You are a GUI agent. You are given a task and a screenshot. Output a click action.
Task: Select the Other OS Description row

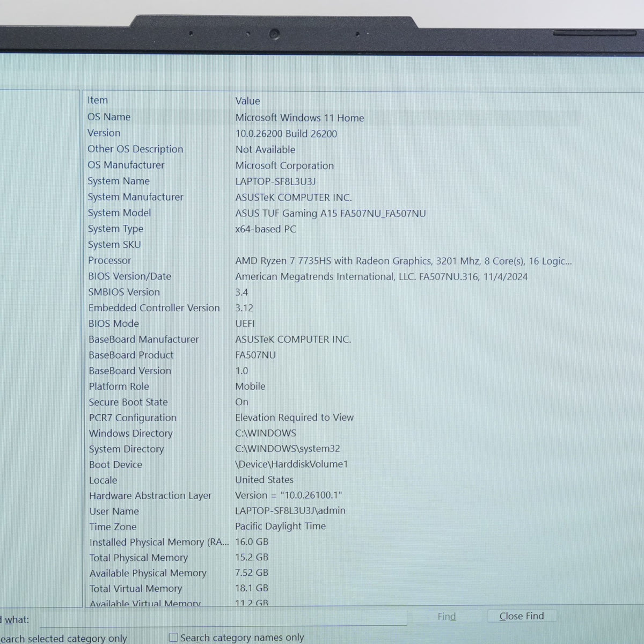click(x=333, y=149)
